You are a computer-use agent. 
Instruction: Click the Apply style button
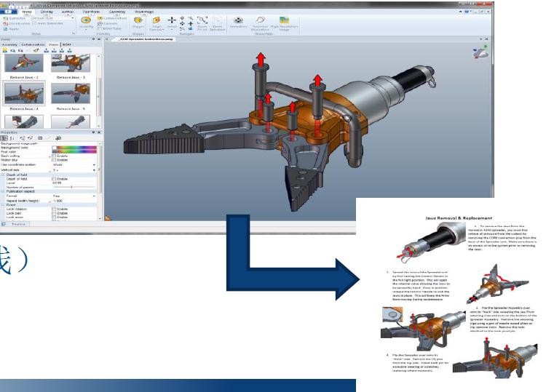tap(12, 29)
